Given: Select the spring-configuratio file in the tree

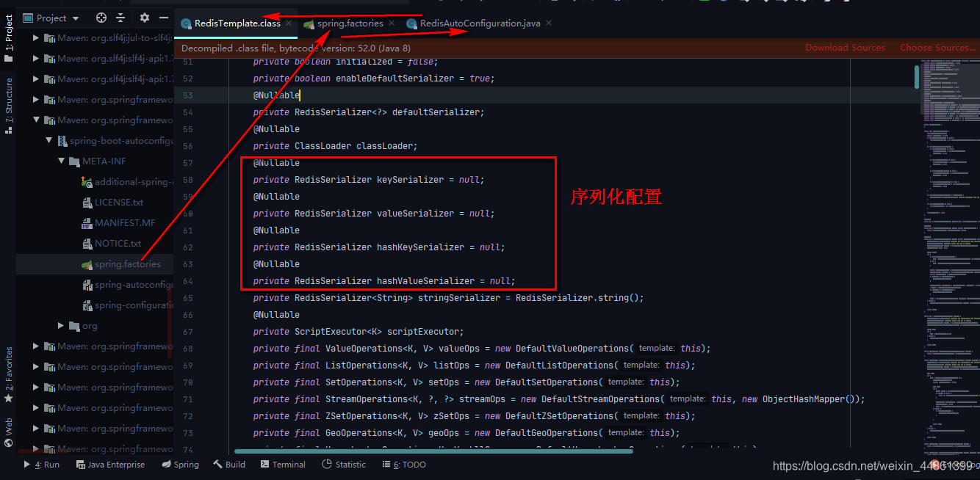Looking at the screenshot, I should (x=95, y=305).
